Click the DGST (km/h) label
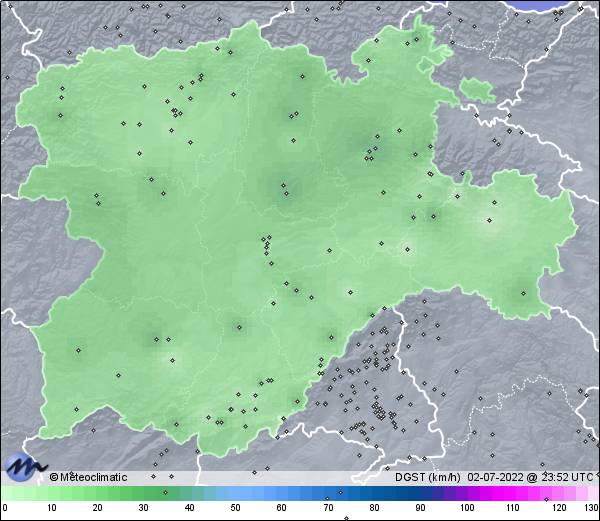The image size is (600, 521). pos(428,477)
